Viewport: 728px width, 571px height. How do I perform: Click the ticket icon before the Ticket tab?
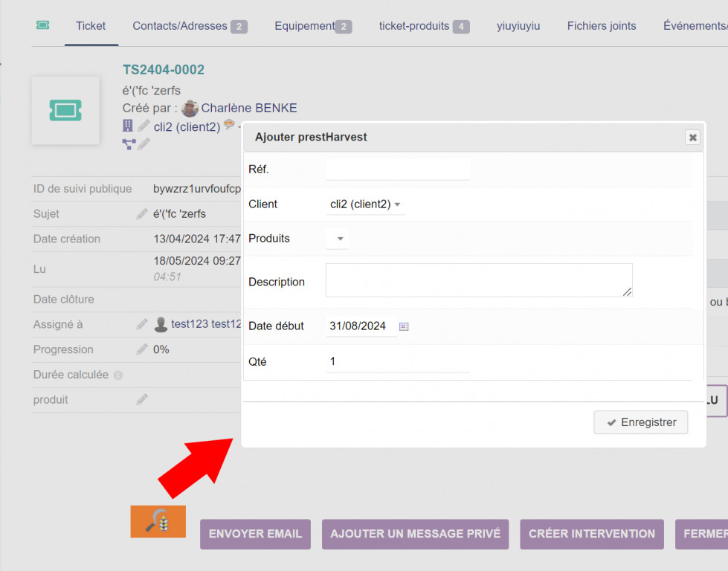pos(42,25)
